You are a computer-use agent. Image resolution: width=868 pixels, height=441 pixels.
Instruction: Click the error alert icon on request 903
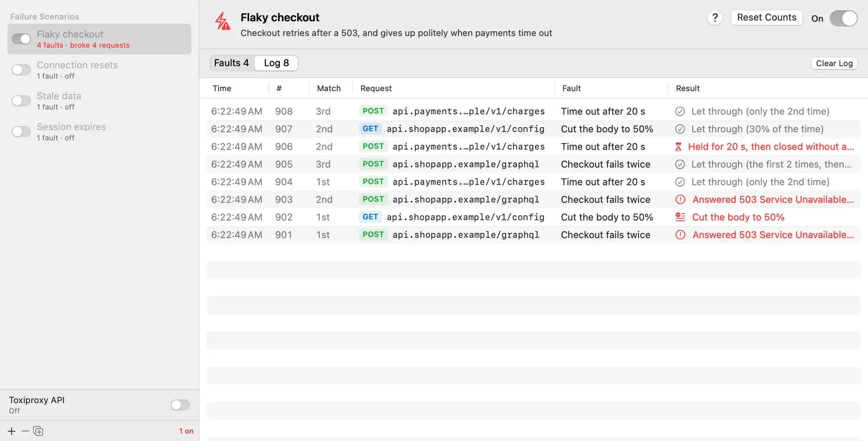tap(680, 199)
